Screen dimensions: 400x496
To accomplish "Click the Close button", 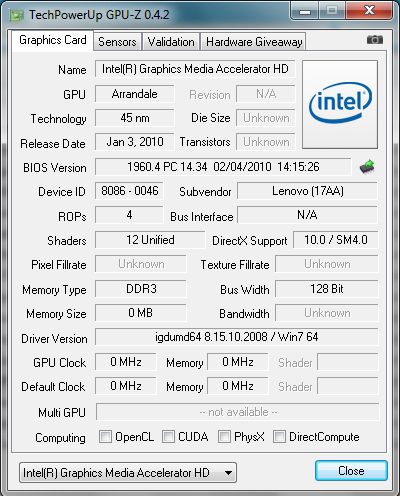I will point(351,471).
